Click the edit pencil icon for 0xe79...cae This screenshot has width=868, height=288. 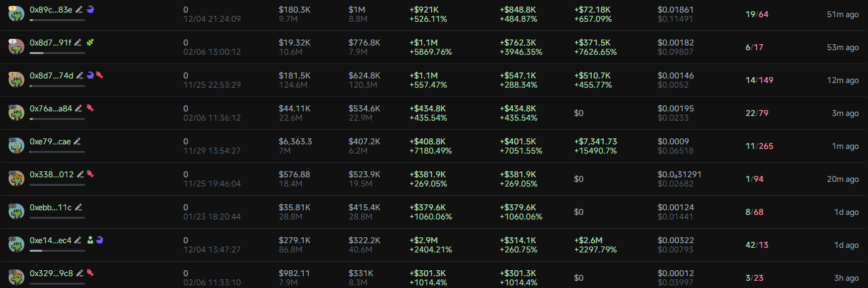(x=77, y=141)
